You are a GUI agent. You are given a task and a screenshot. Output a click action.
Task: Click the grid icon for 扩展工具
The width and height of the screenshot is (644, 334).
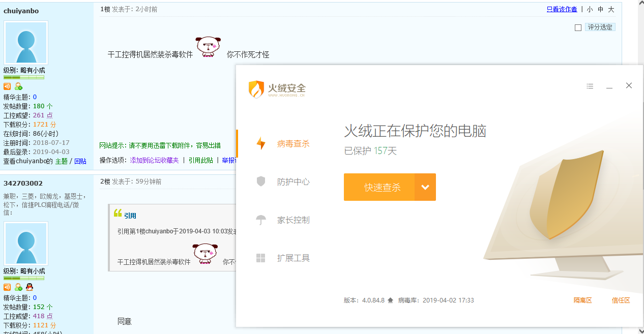pos(261,258)
